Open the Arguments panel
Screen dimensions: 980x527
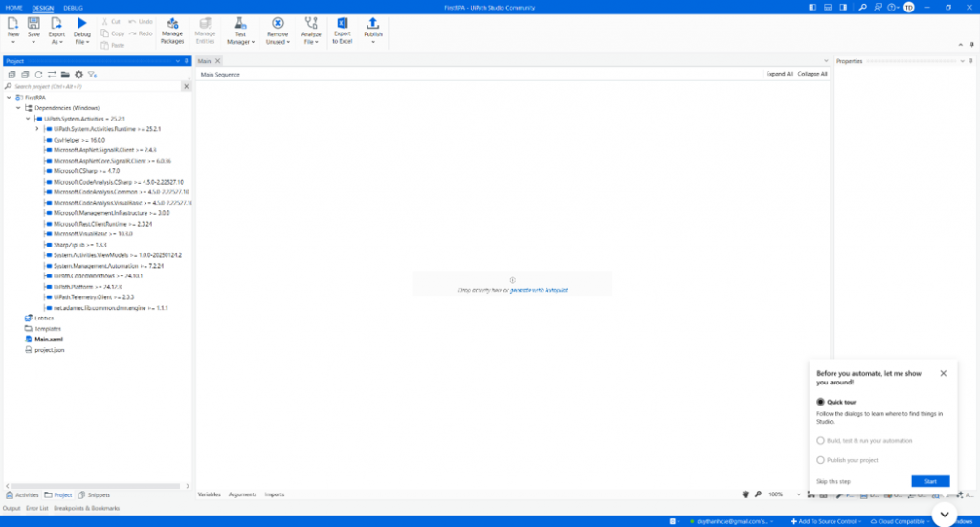click(242, 494)
